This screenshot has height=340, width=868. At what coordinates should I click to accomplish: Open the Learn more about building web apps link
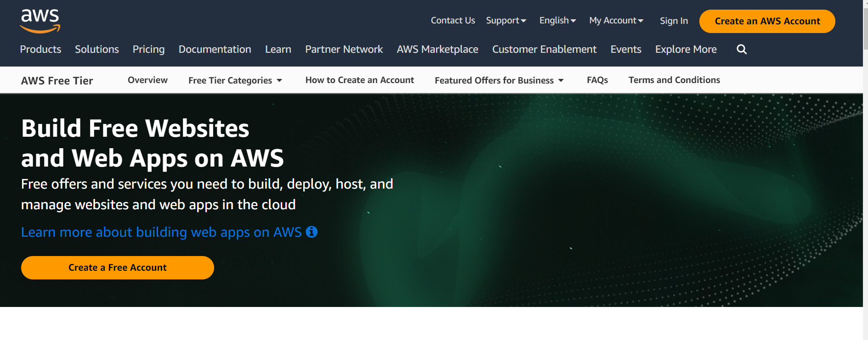coord(161,232)
